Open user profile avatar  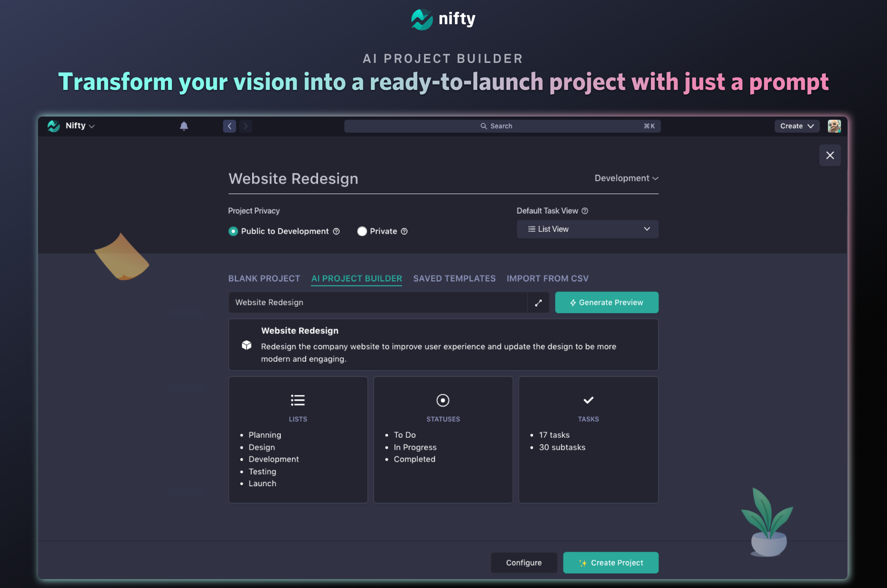834,126
